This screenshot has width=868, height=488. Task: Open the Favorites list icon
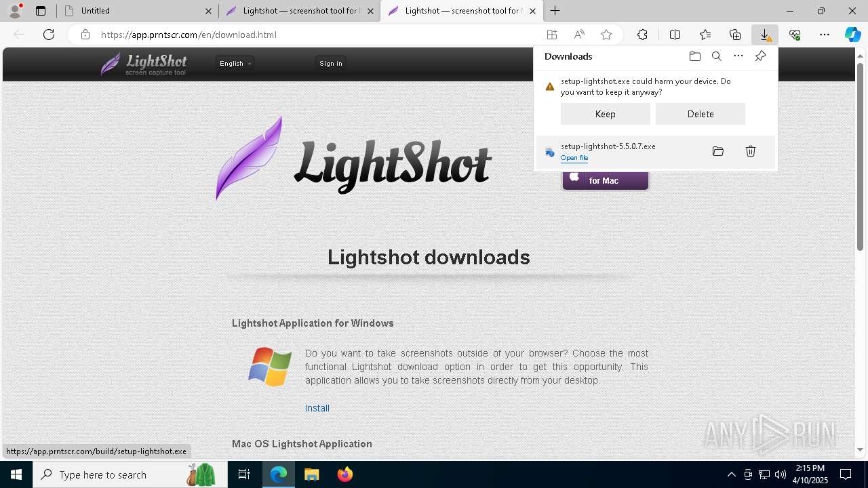(x=705, y=35)
